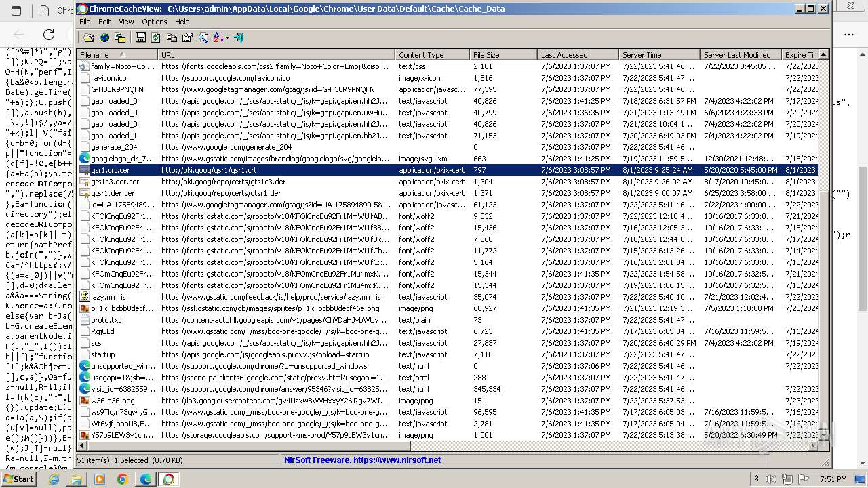
Task: Sort by Content Type column header
Action: coord(432,55)
